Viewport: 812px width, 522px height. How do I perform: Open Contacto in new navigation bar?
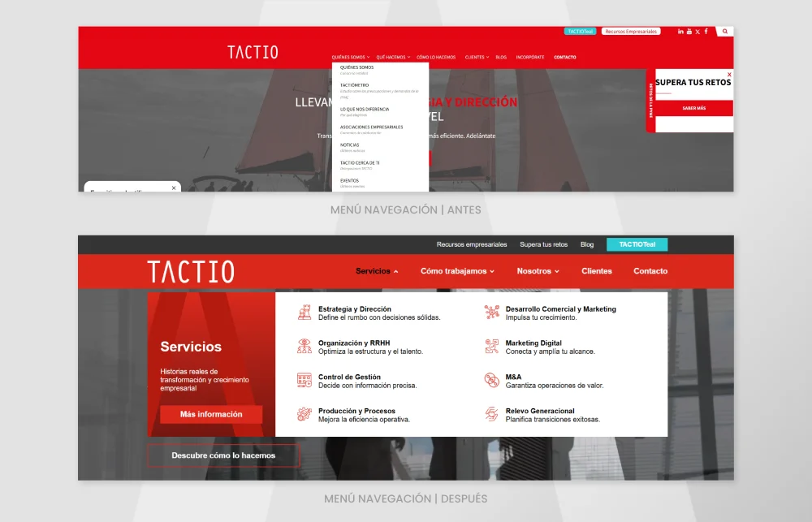click(x=650, y=271)
